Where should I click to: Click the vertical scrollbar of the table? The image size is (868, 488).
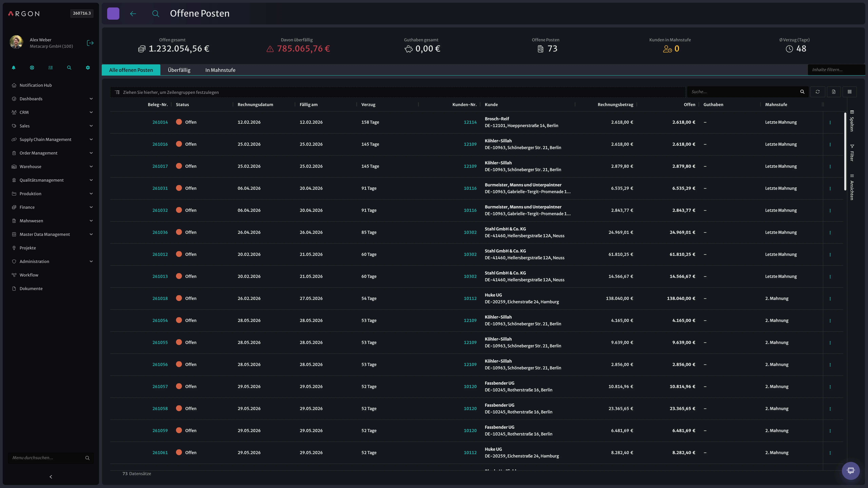845,151
